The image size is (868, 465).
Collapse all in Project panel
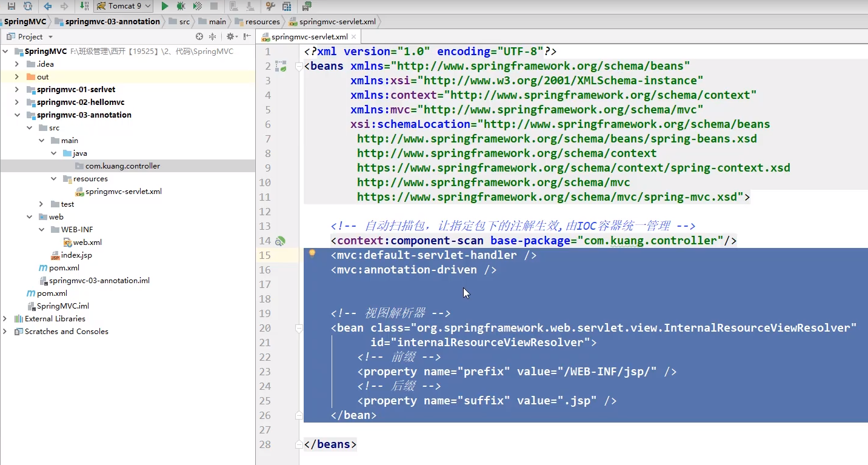pyautogui.click(x=213, y=36)
